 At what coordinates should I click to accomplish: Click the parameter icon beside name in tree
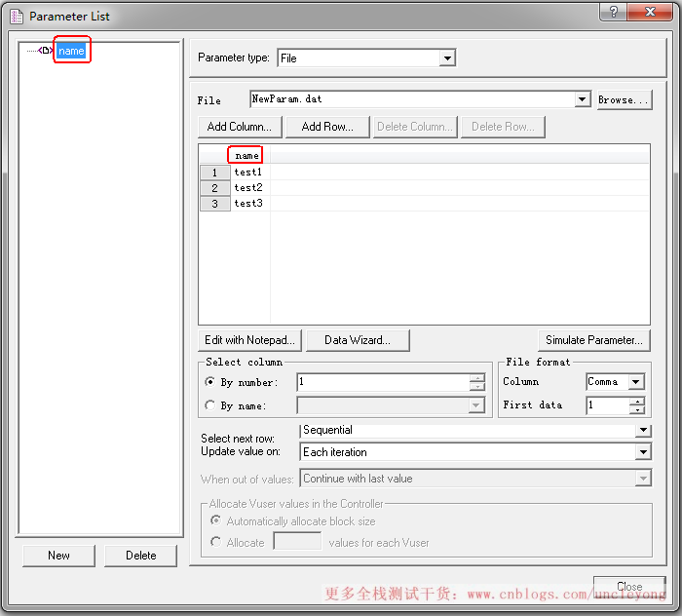[45, 51]
